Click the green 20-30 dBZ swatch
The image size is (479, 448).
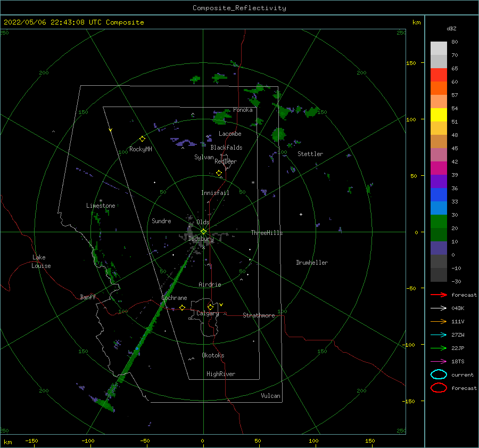(x=439, y=222)
